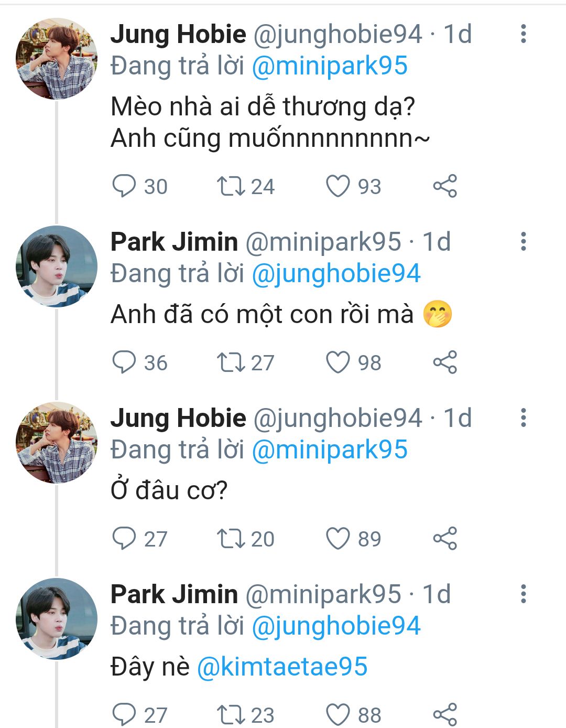Image resolution: width=566 pixels, height=728 pixels.
Task: Open @minipark95 link in the first tweet
Action: pos(330,67)
